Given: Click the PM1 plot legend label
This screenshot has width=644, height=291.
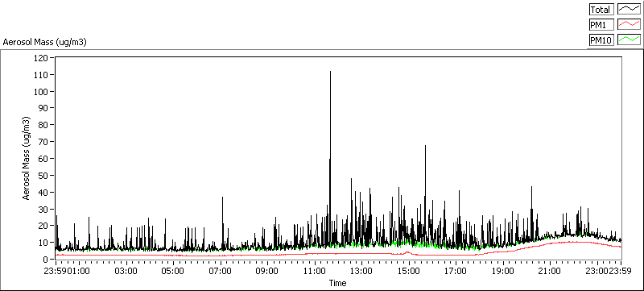Looking at the screenshot, I should [x=601, y=25].
